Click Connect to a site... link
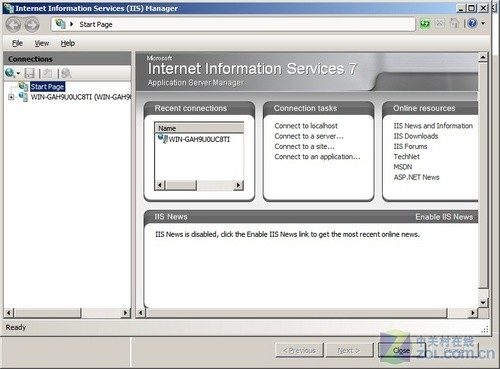500x369 pixels. 304,146
